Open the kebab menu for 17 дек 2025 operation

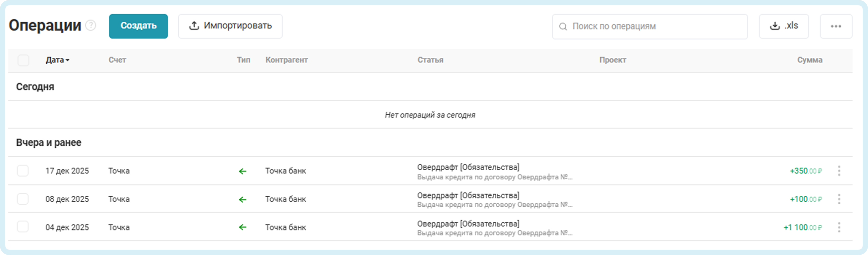[x=839, y=171]
